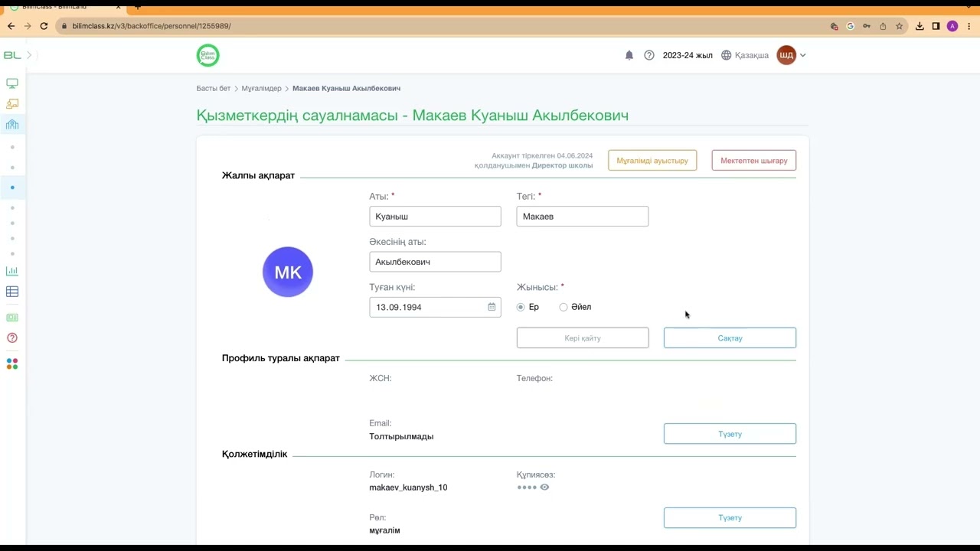The width and height of the screenshot is (980, 551).
Task: Reload the page with refresh icon
Action: (x=44, y=26)
